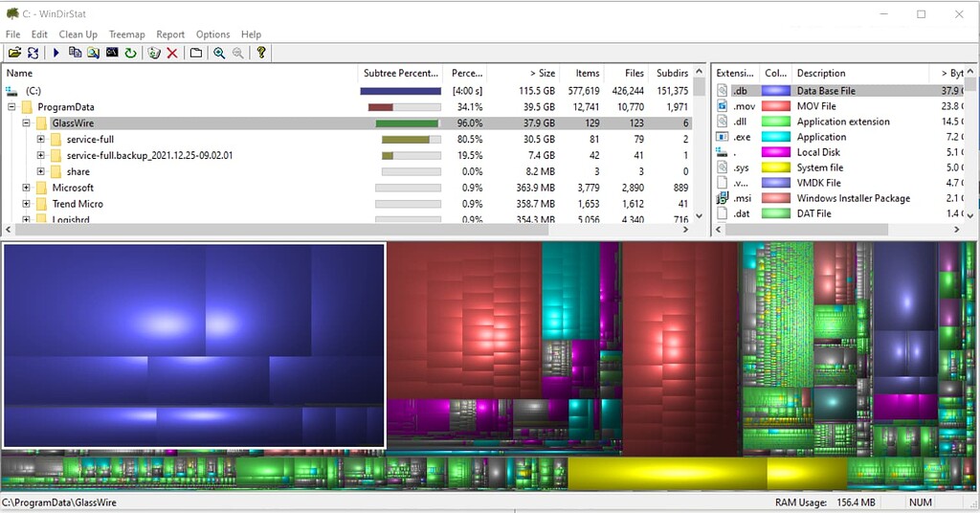Click the large yellow block in treemap
Screen dimensions: 980x513
click(x=666, y=474)
